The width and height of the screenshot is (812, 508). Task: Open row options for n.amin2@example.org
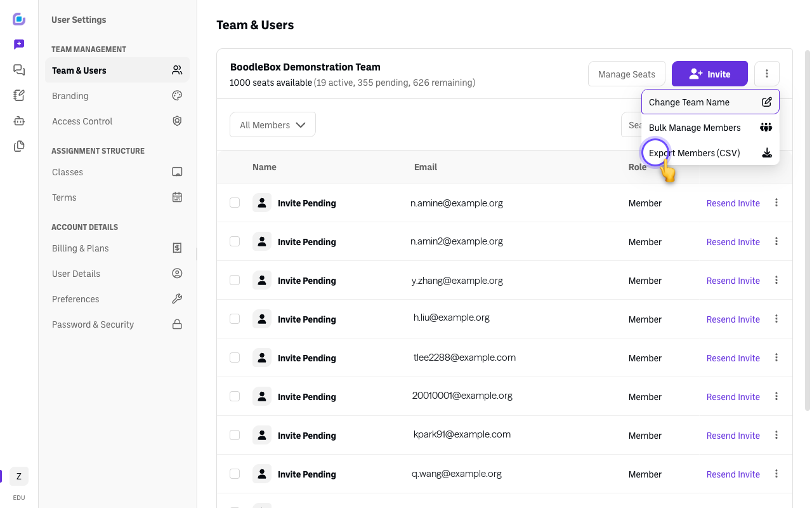pos(776,242)
